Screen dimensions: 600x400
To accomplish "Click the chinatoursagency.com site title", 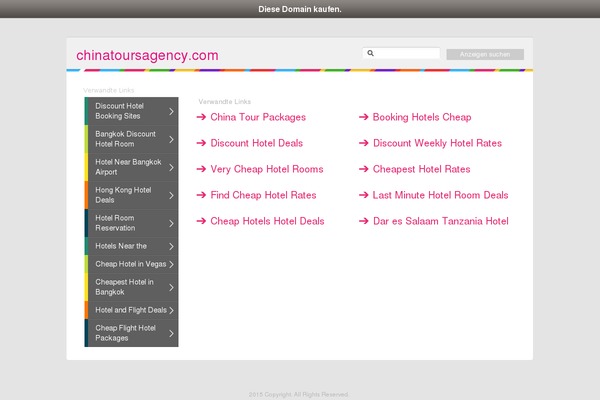I will [147, 56].
